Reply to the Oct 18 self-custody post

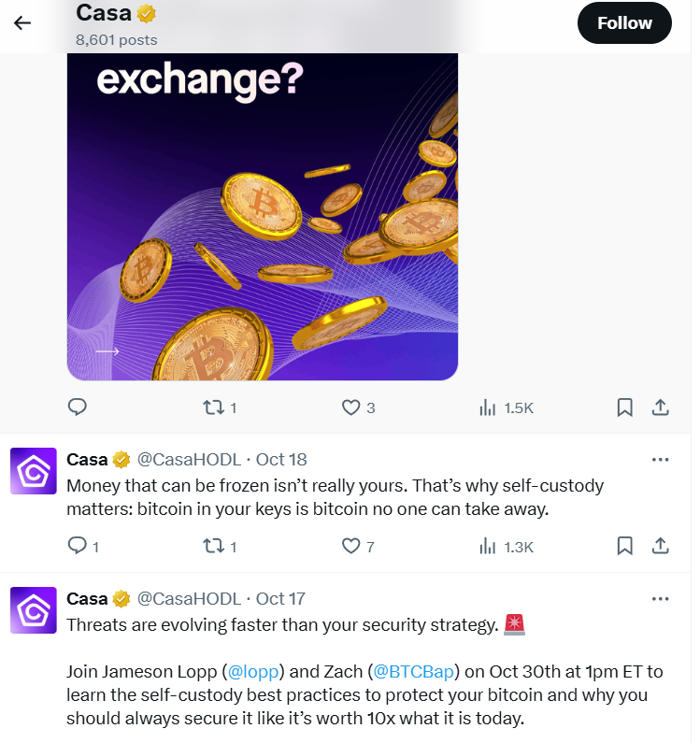coord(78,546)
